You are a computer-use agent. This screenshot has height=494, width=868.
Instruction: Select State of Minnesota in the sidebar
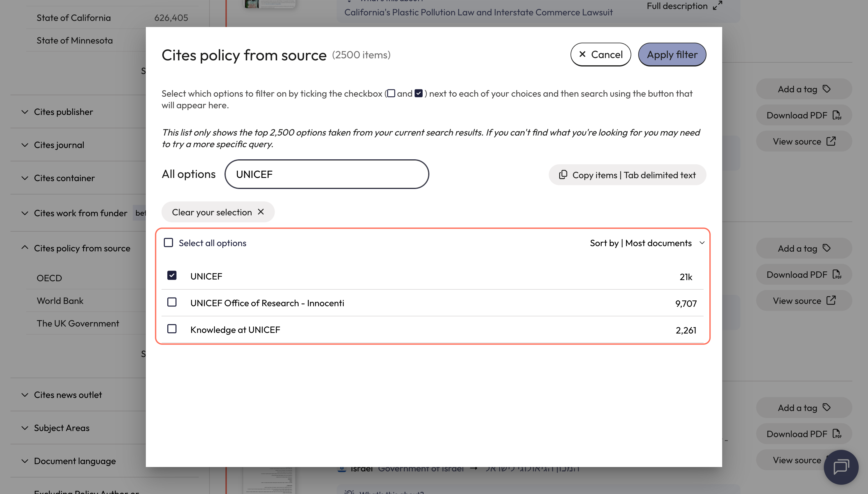click(x=75, y=40)
